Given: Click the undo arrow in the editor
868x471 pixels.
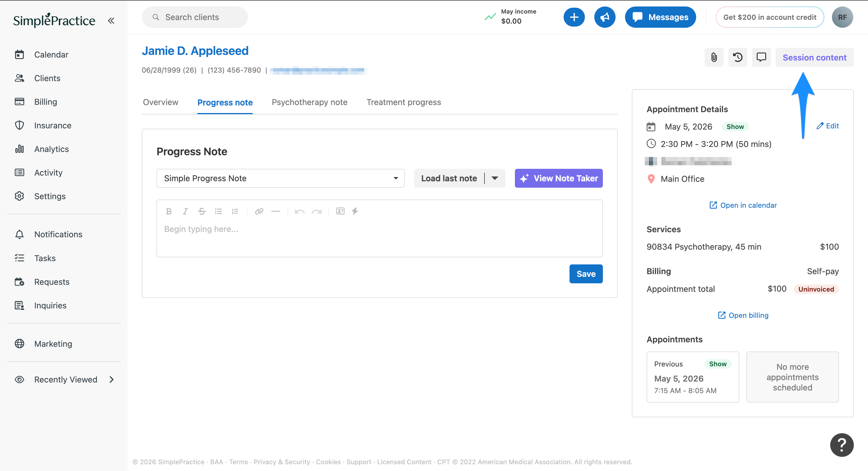Looking at the screenshot, I should 300,211.
